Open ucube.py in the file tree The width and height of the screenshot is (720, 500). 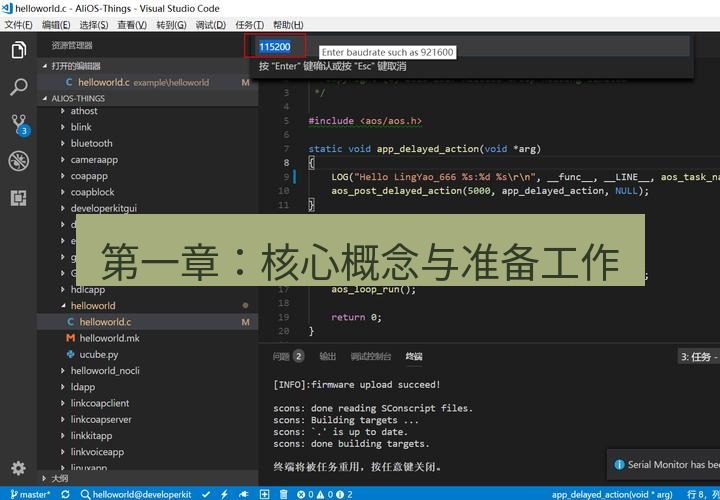pyautogui.click(x=99, y=354)
